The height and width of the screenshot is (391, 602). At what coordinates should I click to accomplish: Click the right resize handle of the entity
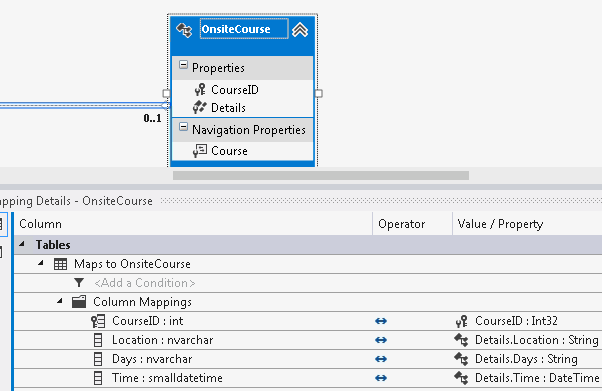pos(318,93)
